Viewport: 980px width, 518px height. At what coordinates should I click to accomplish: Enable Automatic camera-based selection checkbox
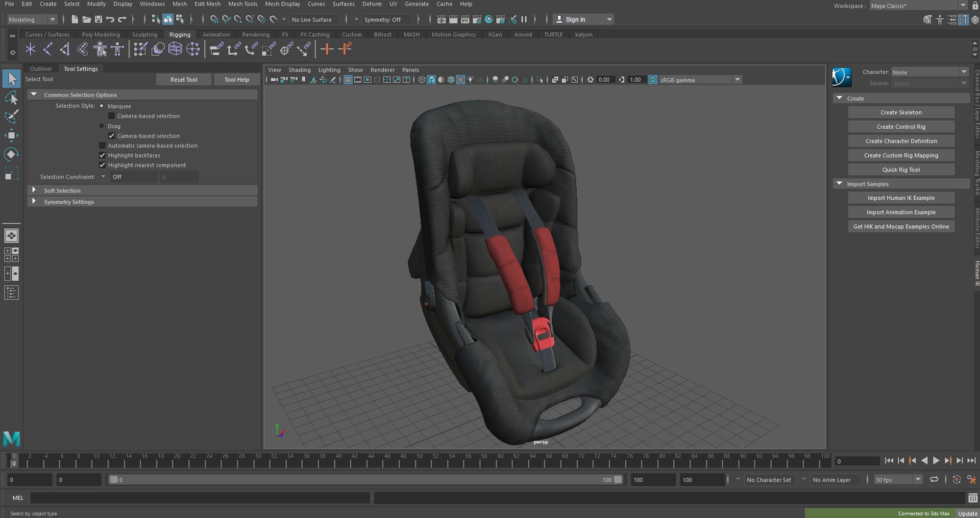coord(102,146)
